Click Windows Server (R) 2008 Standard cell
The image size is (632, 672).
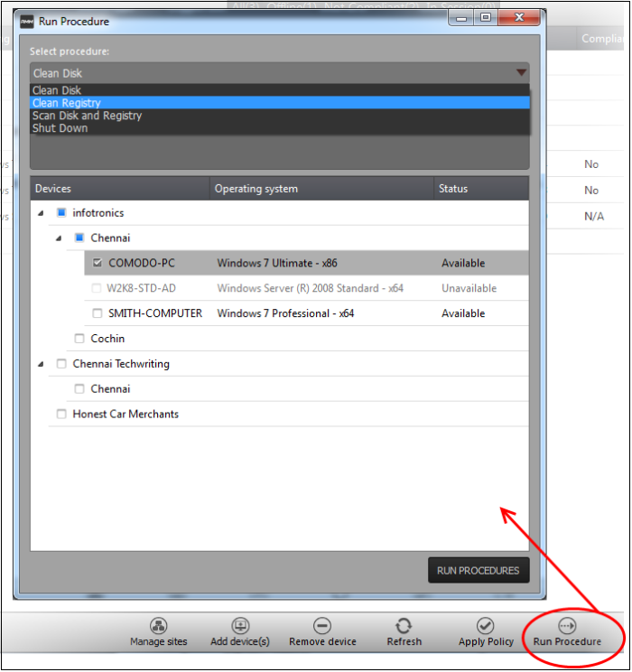coord(311,288)
